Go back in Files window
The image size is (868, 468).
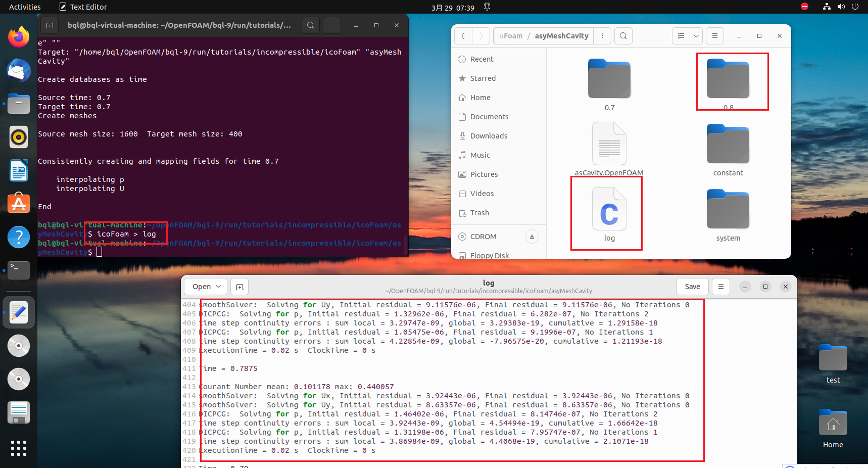pos(463,36)
